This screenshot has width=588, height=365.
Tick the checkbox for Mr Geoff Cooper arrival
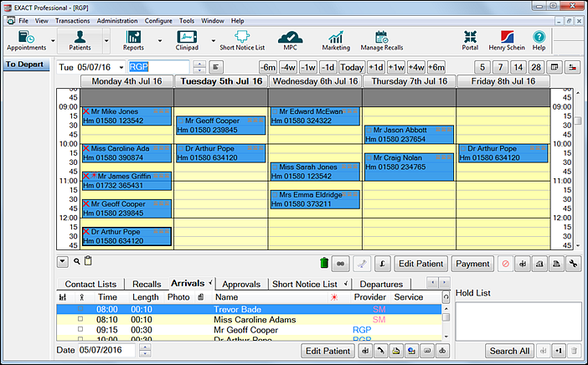pyautogui.click(x=80, y=330)
